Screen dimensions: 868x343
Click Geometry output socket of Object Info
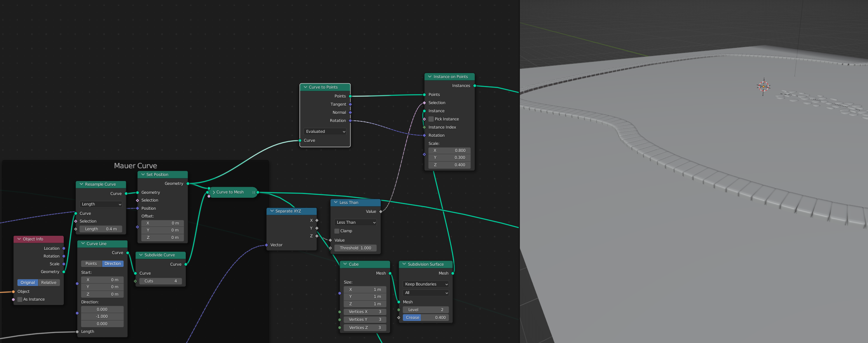64,272
